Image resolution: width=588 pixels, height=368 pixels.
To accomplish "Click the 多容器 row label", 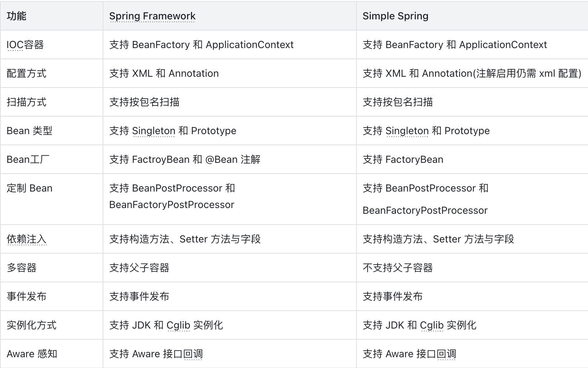I will [22, 268].
